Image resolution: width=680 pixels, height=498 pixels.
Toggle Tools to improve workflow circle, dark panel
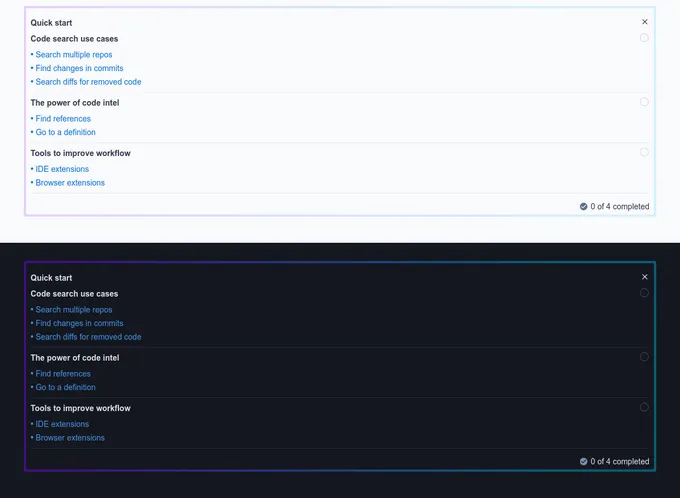(x=644, y=407)
